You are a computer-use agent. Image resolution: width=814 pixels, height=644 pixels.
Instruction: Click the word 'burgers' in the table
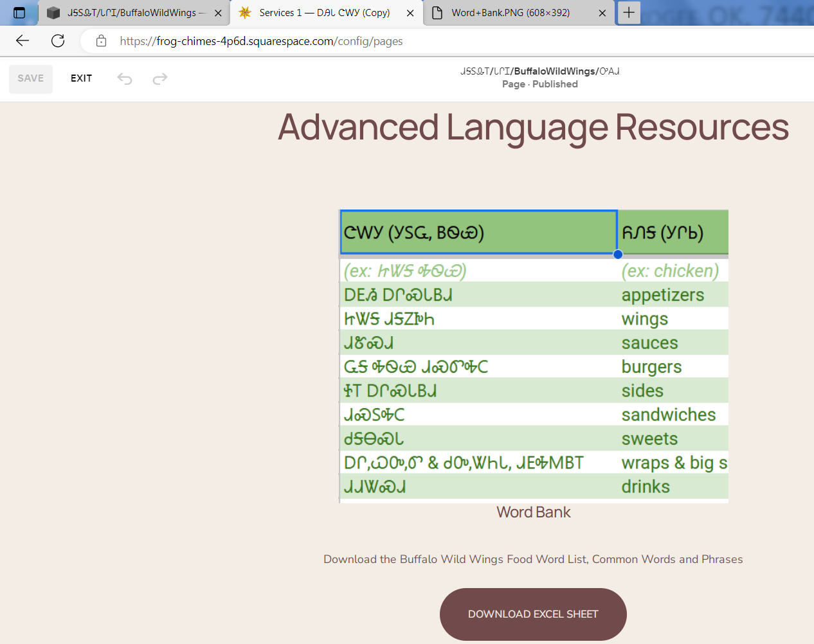[651, 367]
